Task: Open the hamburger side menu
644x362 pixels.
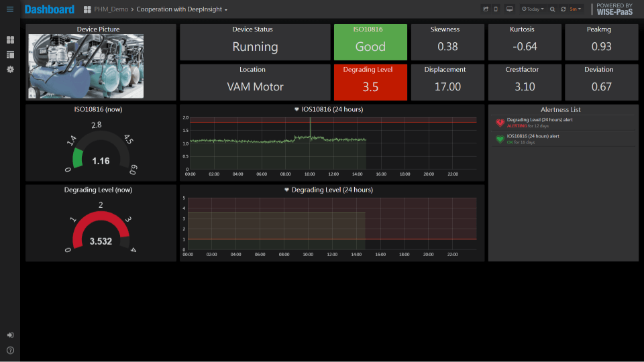Action: click(x=10, y=9)
